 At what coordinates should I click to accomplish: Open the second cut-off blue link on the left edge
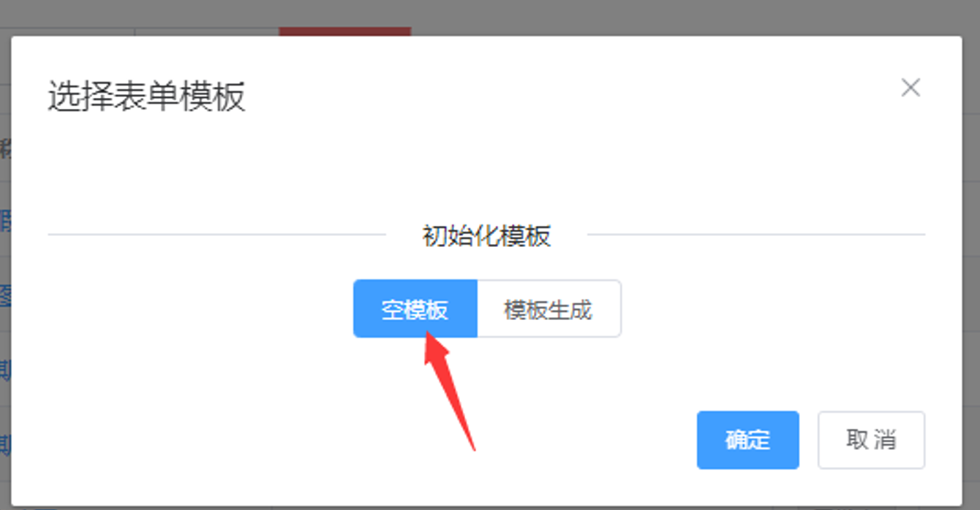point(5,294)
